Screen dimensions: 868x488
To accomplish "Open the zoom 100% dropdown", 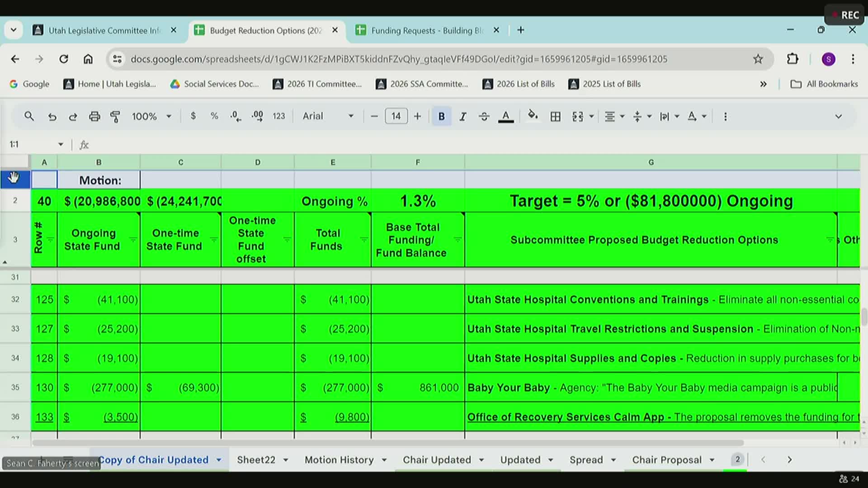I will coord(151,117).
